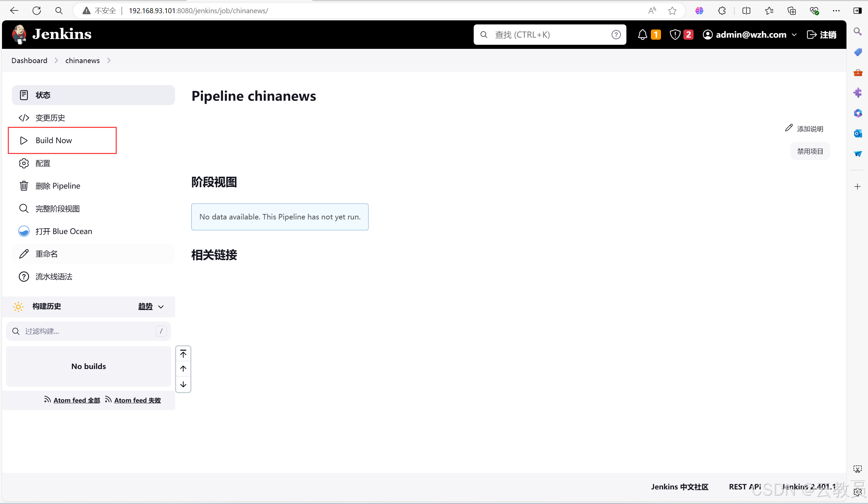This screenshot has width=868, height=504.
Task: Open browser settings and more menu
Action: click(x=836, y=11)
